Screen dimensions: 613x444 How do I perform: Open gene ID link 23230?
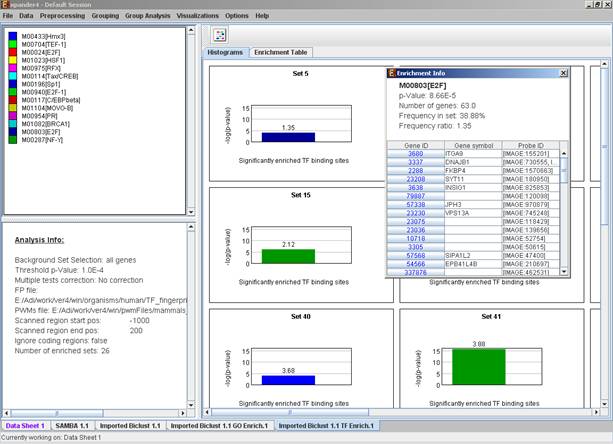click(416, 213)
